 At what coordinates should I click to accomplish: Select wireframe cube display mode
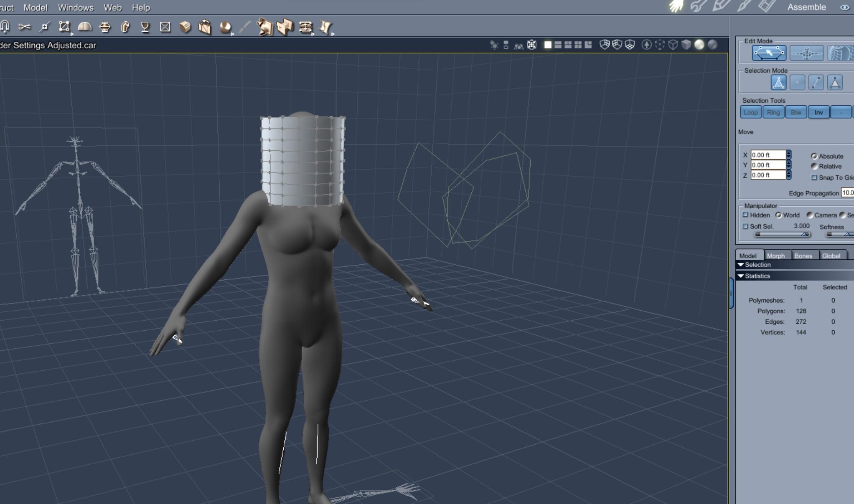tap(673, 45)
